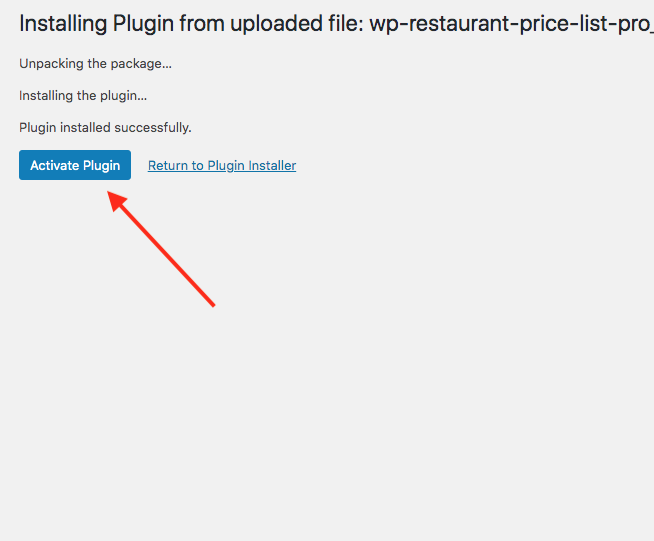Click the wp-restaurant-price-list-pro filename in the heading
654x541 pixels.
tap(510, 24)
